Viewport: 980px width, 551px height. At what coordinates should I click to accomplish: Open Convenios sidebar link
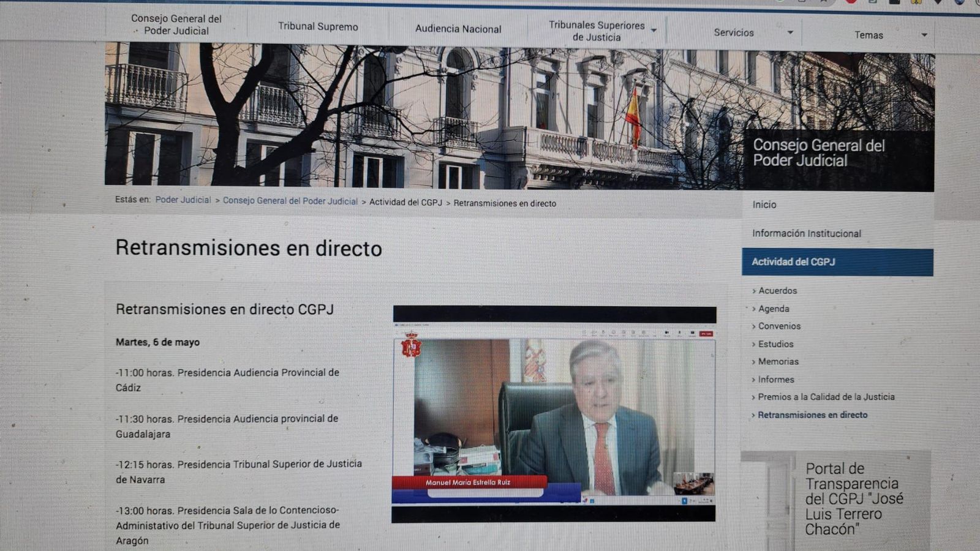click(779, 326)
